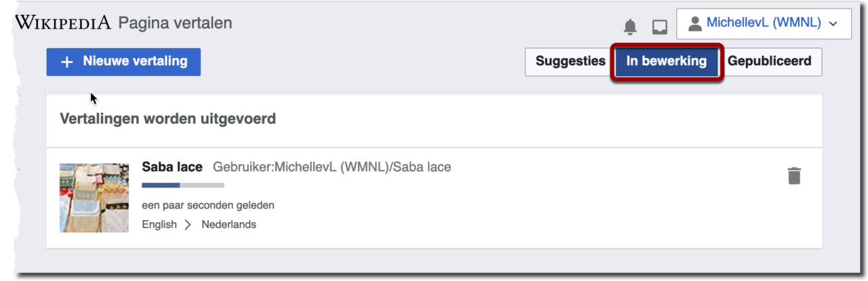Switch to the Suggesties tab
Screen dimensions: 868x281
click(570, 62)
